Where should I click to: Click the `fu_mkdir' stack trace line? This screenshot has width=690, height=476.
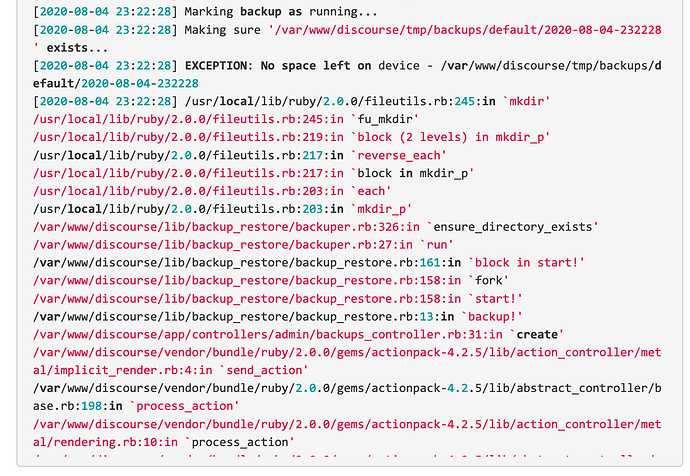pyautogui.click(x=226, y=119)
